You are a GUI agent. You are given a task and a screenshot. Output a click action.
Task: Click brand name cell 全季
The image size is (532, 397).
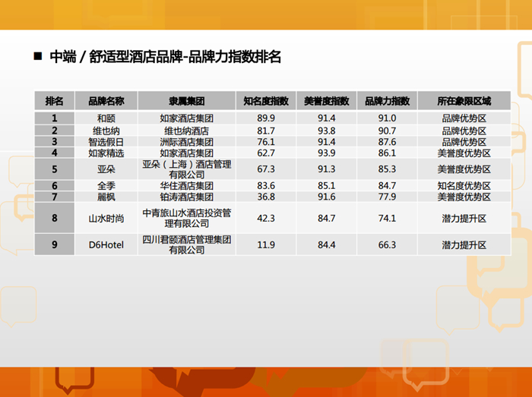(x=106, y=186)
